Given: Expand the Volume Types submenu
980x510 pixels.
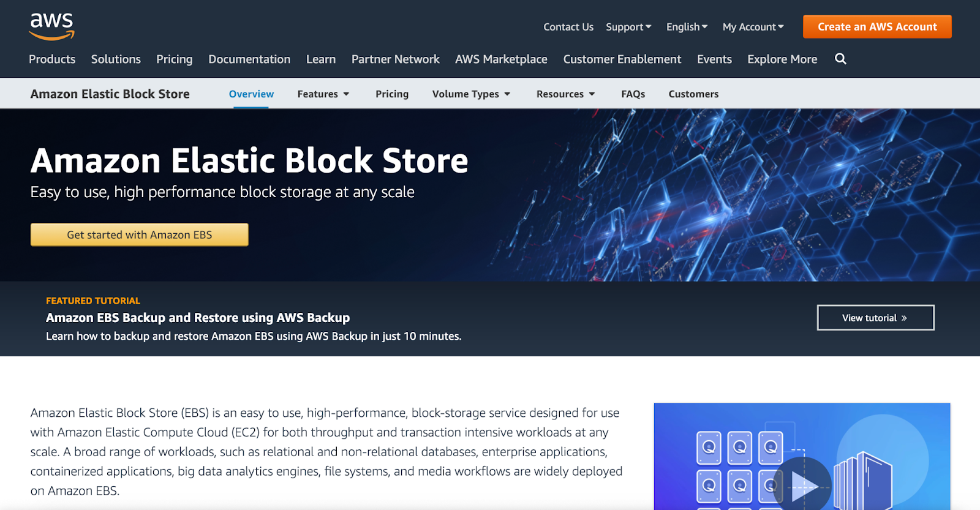Looking at the screenshot, I should [x=471, y=94].
